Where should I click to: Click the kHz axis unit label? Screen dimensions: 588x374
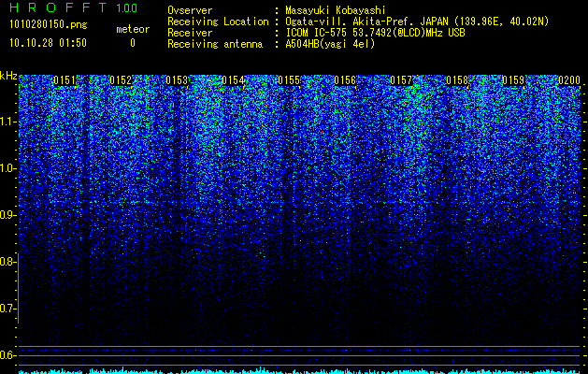point(8,76)
